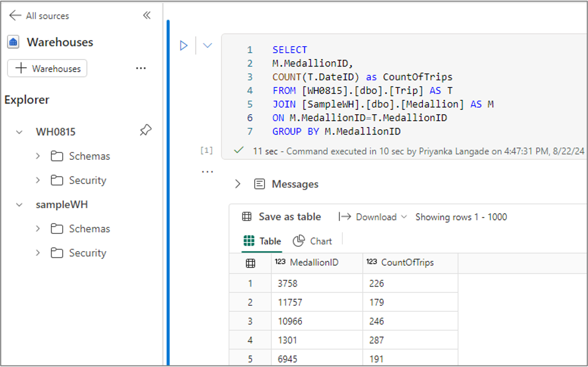The width and height of the screenshot is (588, 367).
Task: Expand Schemas folder under WH0815
Action: pyautogui.click(x=38, y=156)
